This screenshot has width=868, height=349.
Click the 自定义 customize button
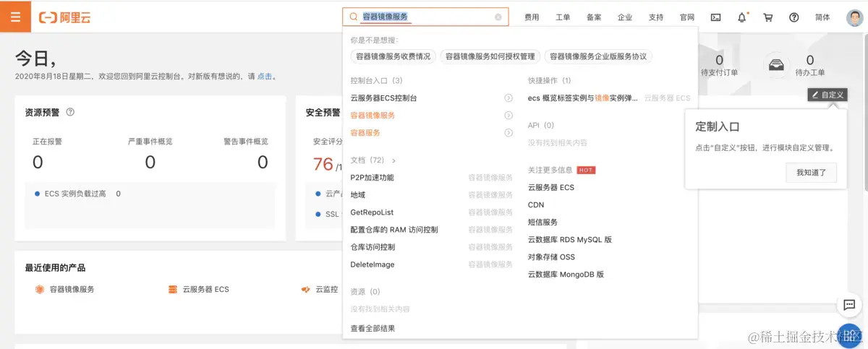827,95
